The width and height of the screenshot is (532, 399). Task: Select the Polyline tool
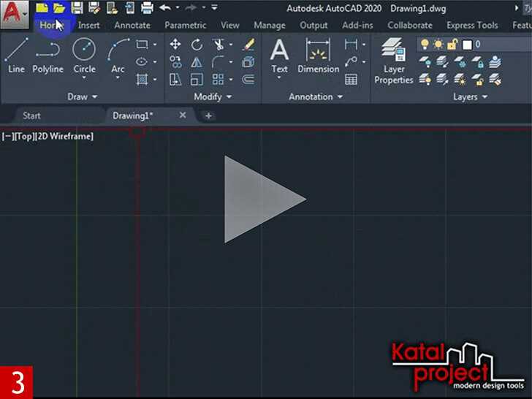coord(47,56)
